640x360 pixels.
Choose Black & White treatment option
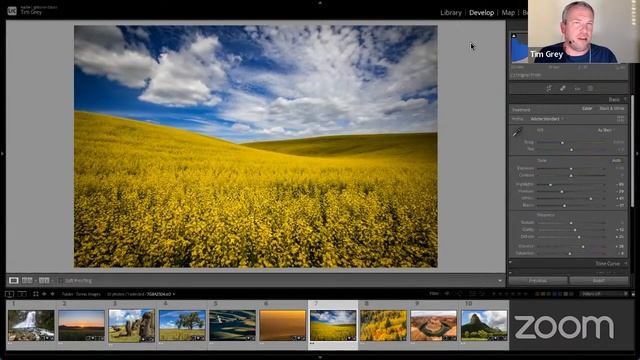click(x=612, y=109)
